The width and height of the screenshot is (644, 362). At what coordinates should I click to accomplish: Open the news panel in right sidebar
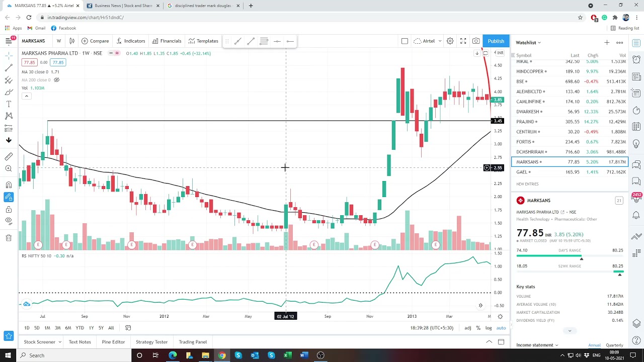point(636,76)
